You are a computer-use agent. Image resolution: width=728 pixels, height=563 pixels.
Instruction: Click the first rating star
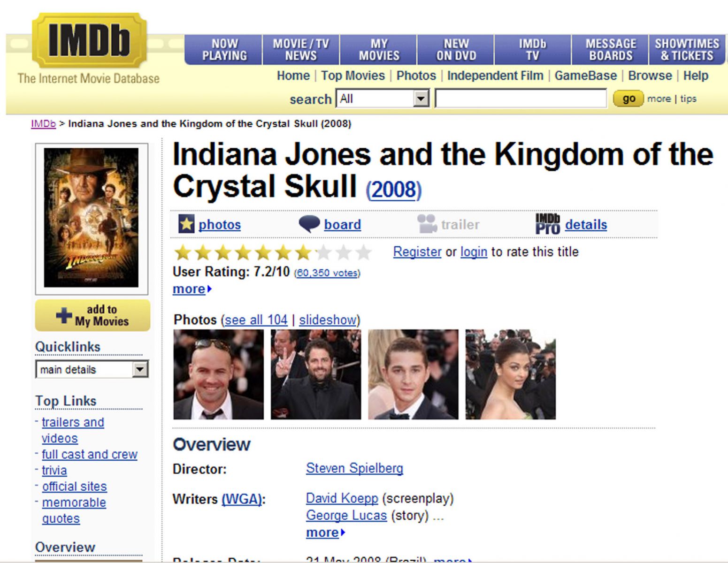click(182, 252)
